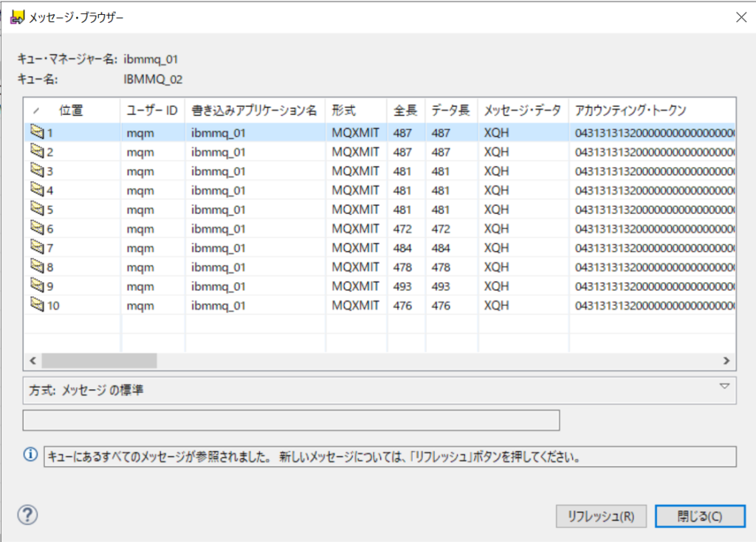Select the total length 493 cell in row 9
Screen dimensions: 756x542
click(402, 287)
